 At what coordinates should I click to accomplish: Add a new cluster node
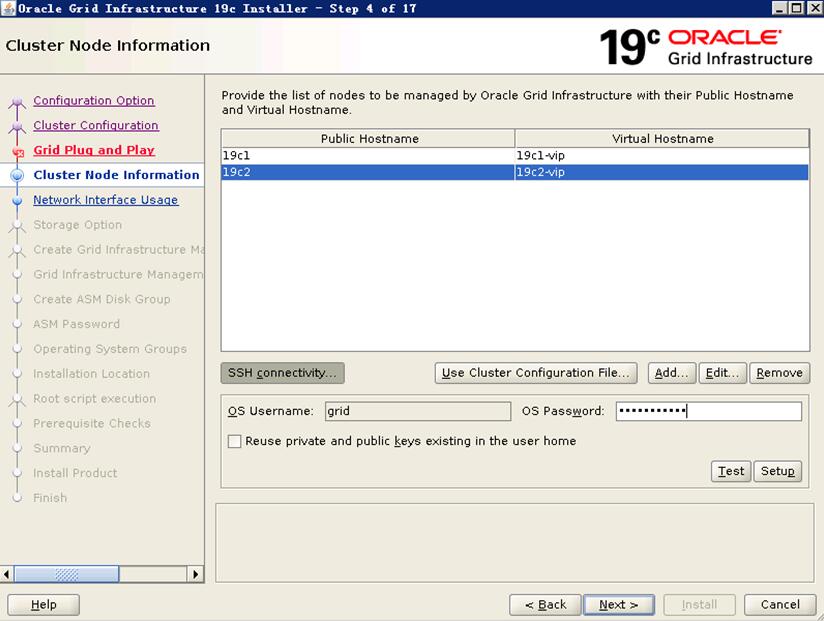(x=672, y=373)
